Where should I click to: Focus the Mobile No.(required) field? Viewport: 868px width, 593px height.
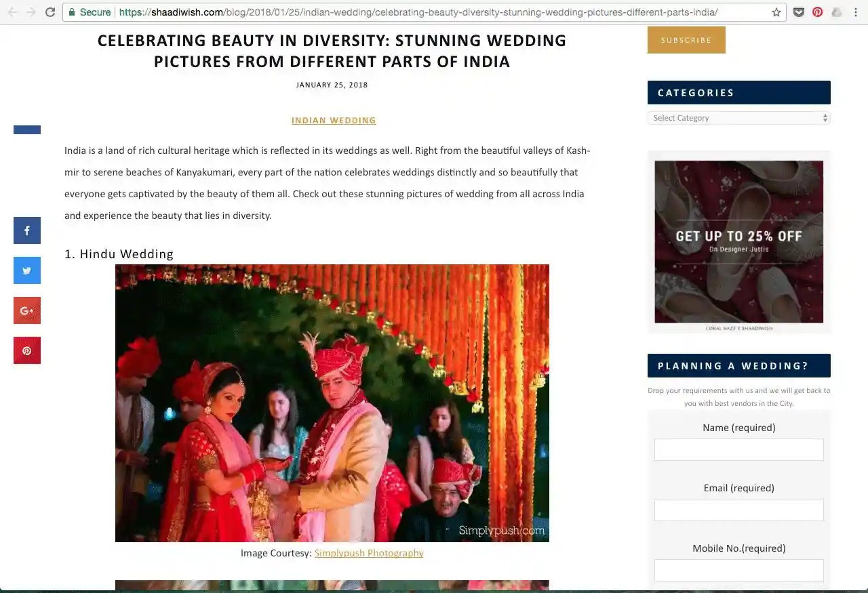coord(739,571)
